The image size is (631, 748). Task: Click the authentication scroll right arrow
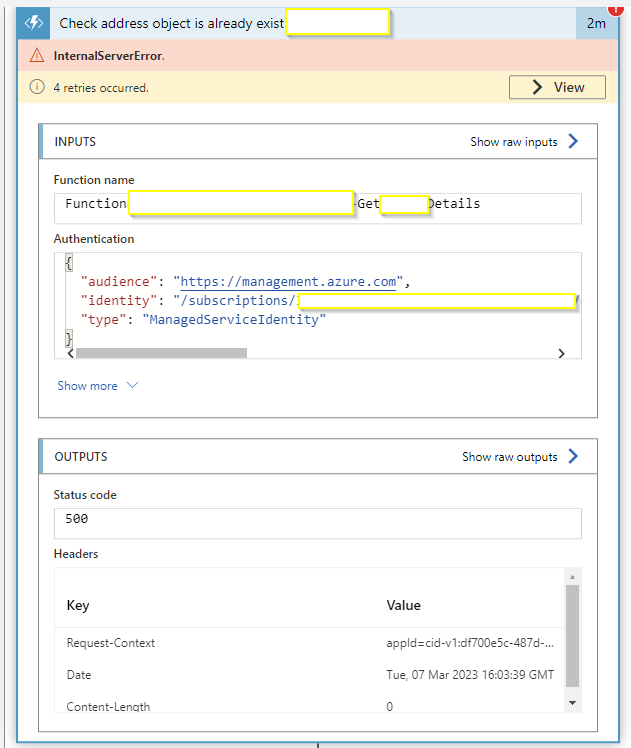(x=561, y=353)
